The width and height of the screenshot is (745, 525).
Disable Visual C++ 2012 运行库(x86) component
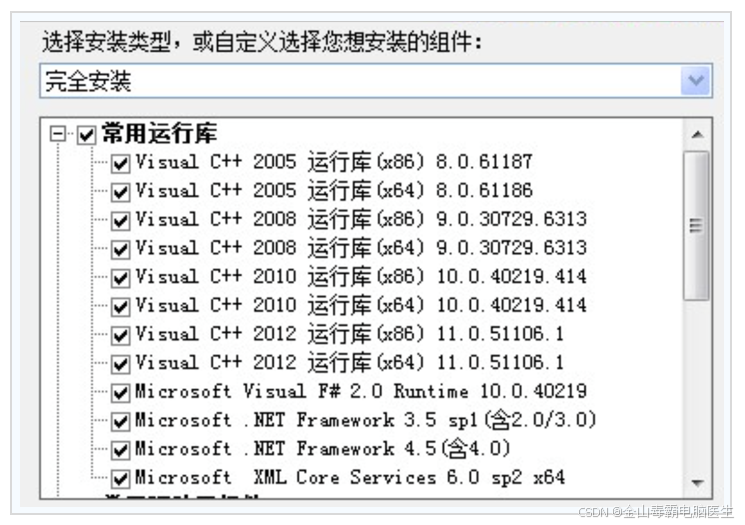pos(120,335)
